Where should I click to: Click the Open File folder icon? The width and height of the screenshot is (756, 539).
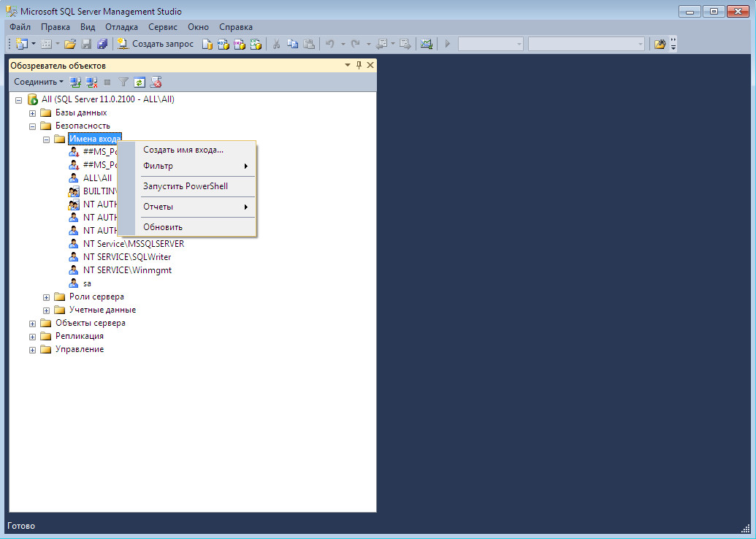click(x=70, y=44)
